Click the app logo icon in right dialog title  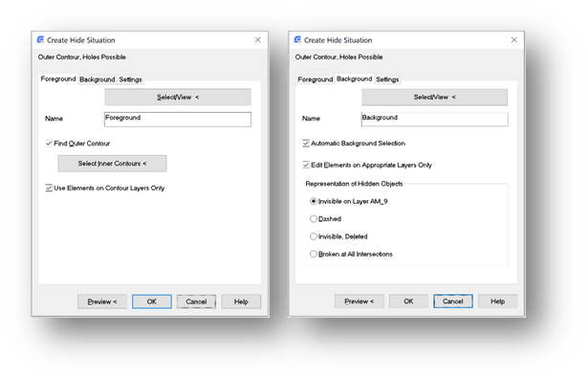(x=297, y=40)
